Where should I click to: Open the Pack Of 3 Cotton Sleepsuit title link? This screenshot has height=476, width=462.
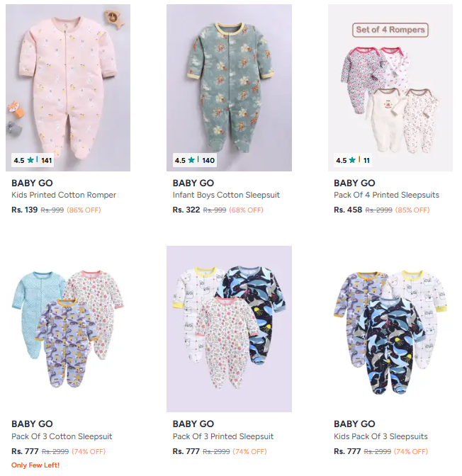(62, 436)
